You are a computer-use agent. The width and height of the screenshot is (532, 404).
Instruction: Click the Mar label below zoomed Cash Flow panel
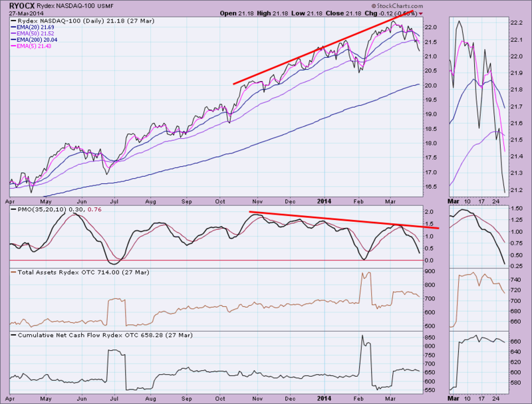tap(454, 399)
